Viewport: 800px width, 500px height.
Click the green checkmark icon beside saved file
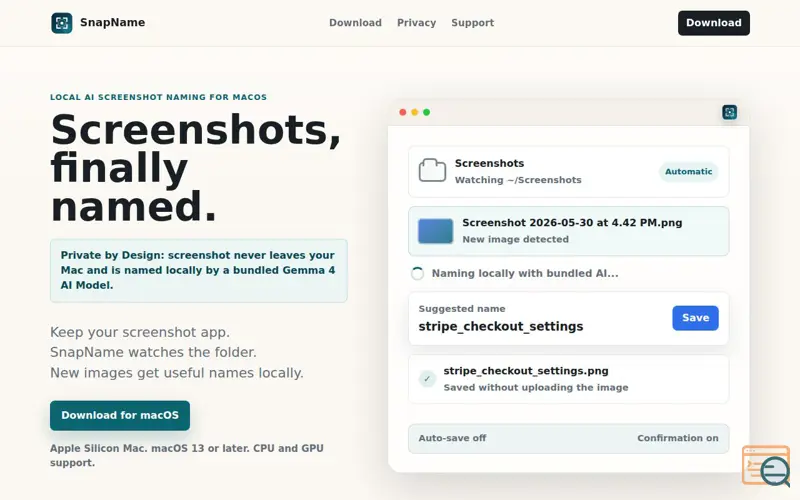point(427,379)
